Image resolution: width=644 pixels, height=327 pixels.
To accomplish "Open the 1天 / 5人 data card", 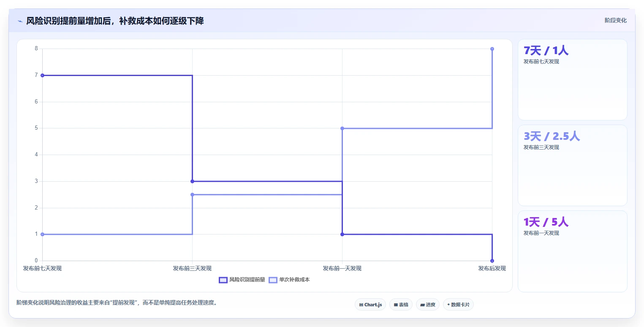I will [x=572, y=251].
